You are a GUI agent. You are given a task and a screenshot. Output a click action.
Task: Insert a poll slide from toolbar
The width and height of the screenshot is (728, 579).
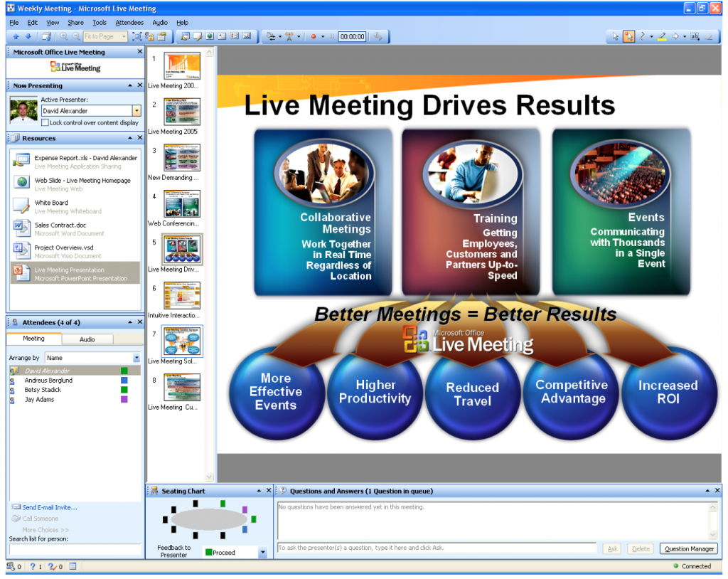click(235, 36)
